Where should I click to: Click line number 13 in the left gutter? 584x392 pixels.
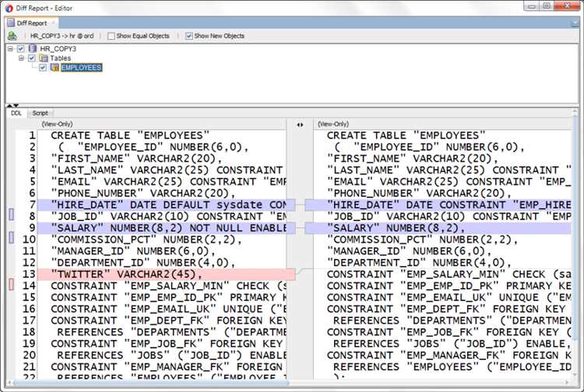[x=29, y=274]
